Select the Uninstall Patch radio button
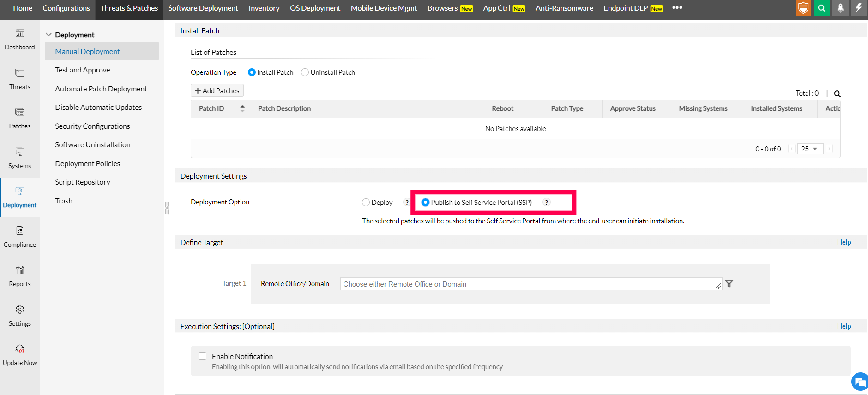The width and height of the screenshot is (868, 395). [x=305, y=72]
